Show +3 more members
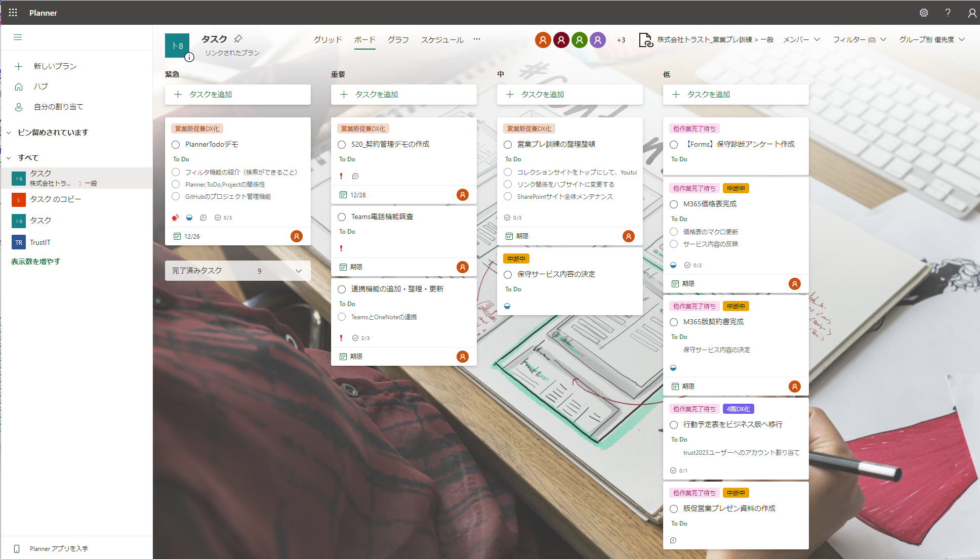Image resolution: width=980 pixels, height=559 pixels. (621, 40)
